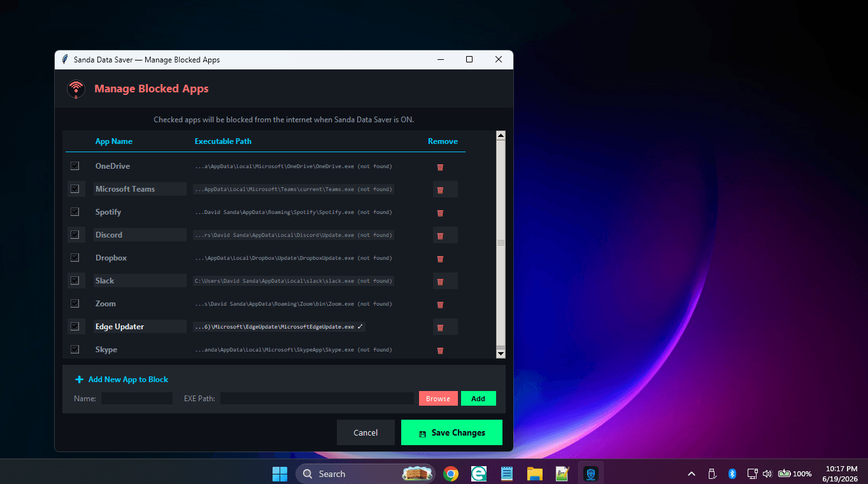Image resolution: width=868 pixels, height=484 pixels.
Task: Open Google Chrome from the taskbar
Action: click(x=451, y=473)
